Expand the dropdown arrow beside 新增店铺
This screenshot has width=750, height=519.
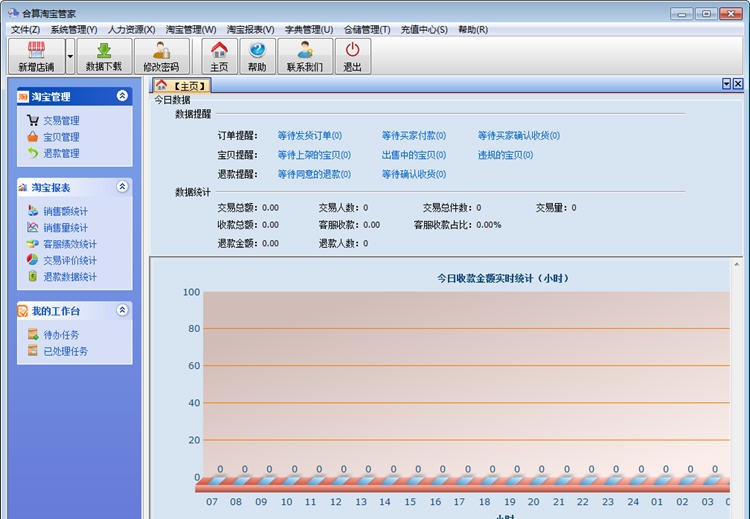click(x=71, y=57)
